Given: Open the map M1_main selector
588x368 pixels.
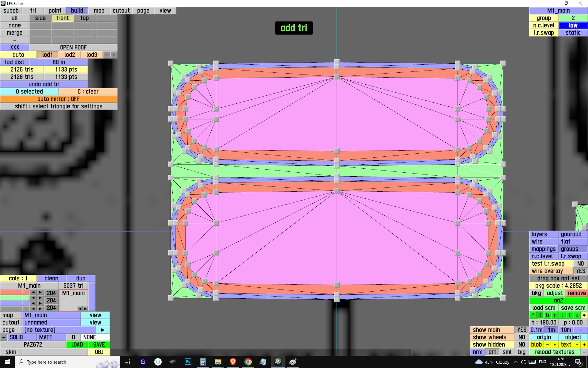Looking at the screenshot, I should [51, 315].
